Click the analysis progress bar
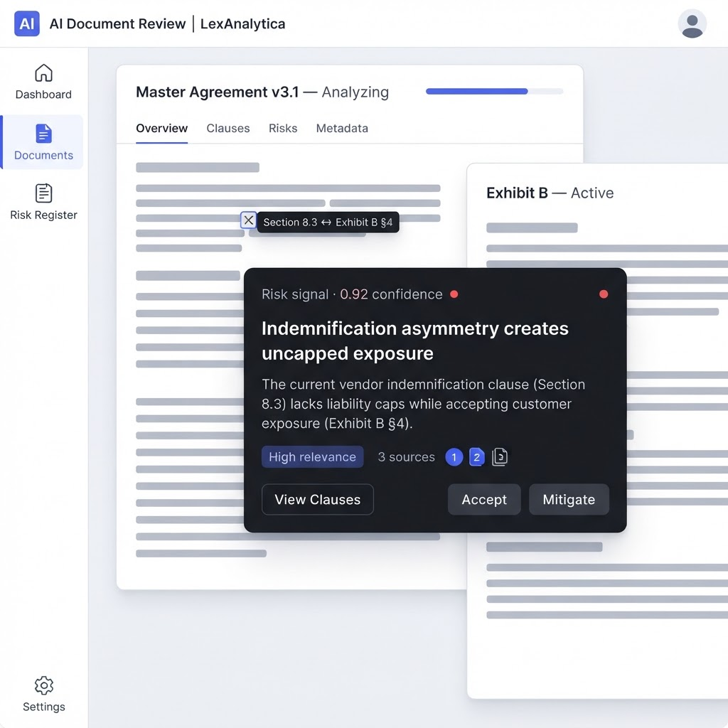This screenshot has height=728, width=728. (495, 92)
